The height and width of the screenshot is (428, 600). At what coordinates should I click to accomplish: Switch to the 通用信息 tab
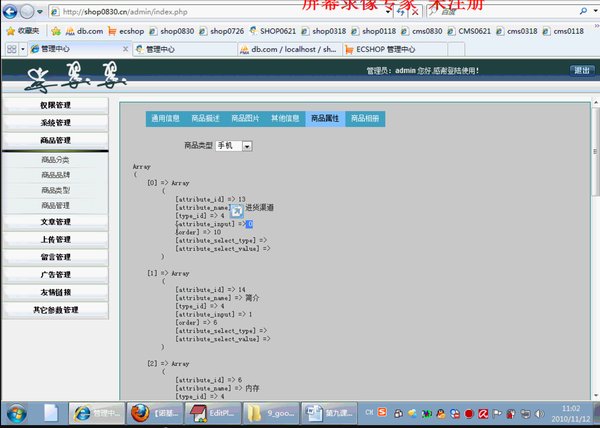(165, 119)
